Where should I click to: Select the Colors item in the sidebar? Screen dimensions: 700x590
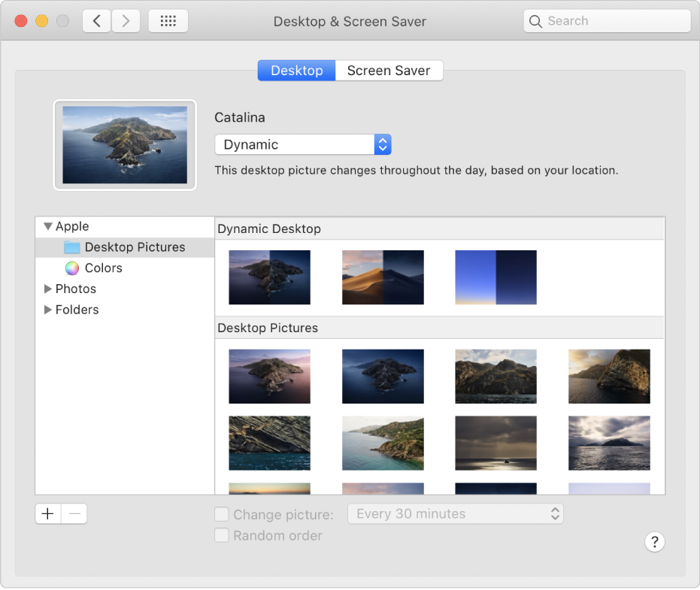tap(103, 268)
